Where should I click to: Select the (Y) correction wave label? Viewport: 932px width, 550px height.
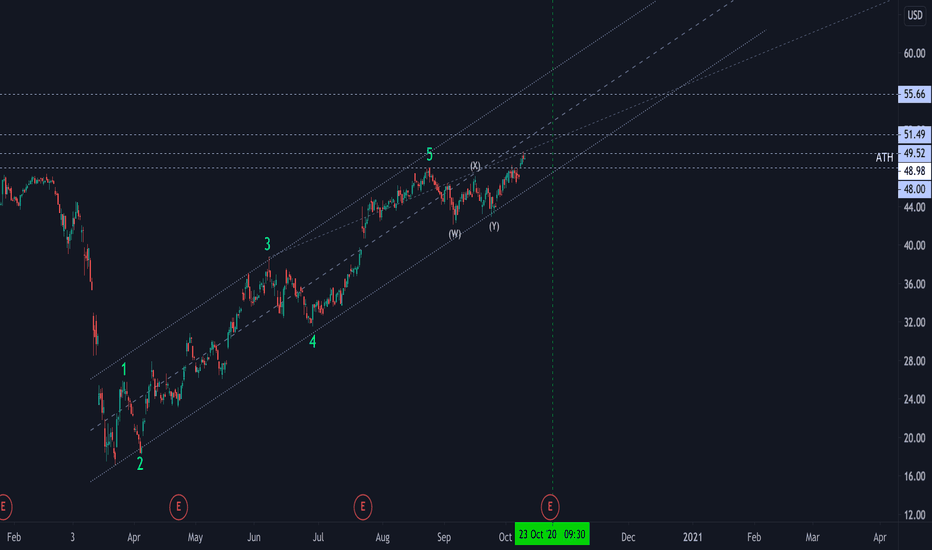pos(494,226)
